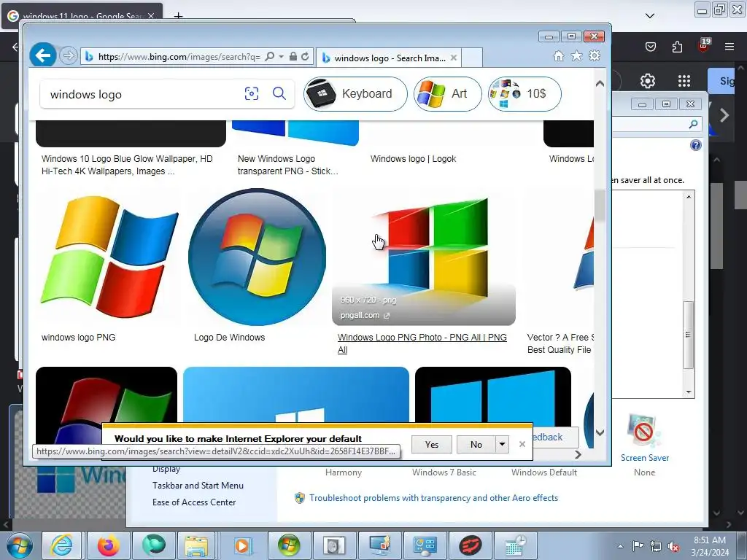
Task: Open Ease of Access Center link
Action: [x=194, y=502]
